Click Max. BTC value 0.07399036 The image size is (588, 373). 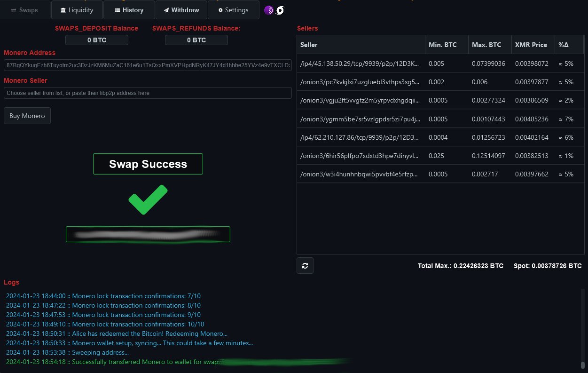pos(488,63)
